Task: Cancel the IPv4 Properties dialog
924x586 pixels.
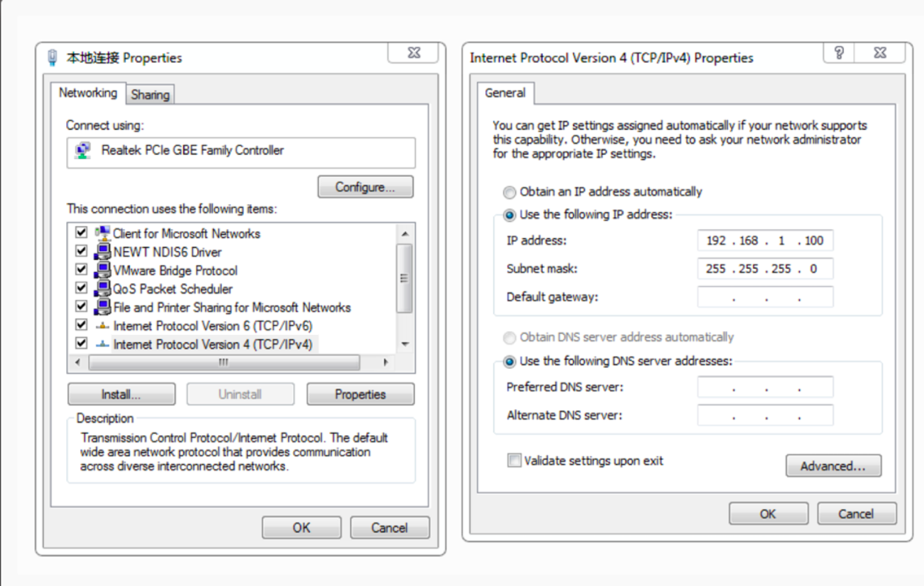Action: (x=856, y=513)
